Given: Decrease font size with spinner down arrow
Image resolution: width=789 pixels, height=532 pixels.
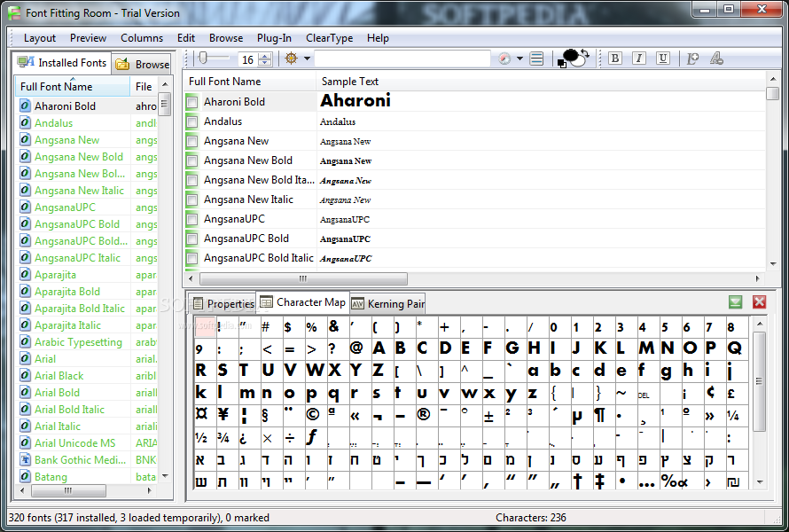Looking at the screenshot, I should 265,63.
